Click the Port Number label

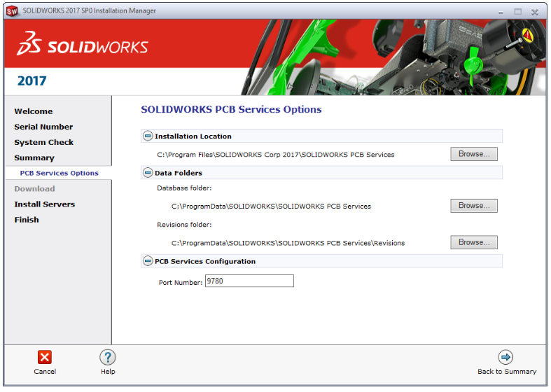[x=180, y=282]
